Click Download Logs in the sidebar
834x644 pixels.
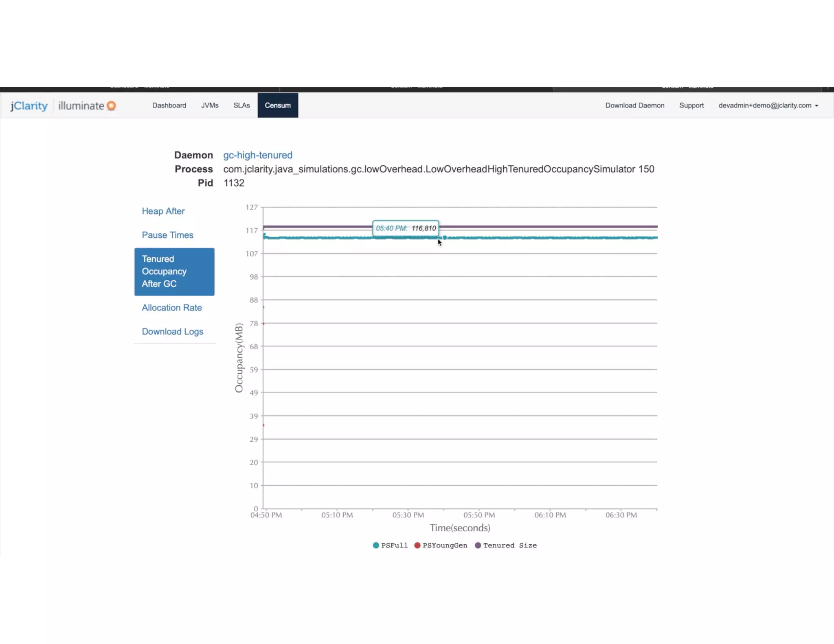tap(172, 331)
